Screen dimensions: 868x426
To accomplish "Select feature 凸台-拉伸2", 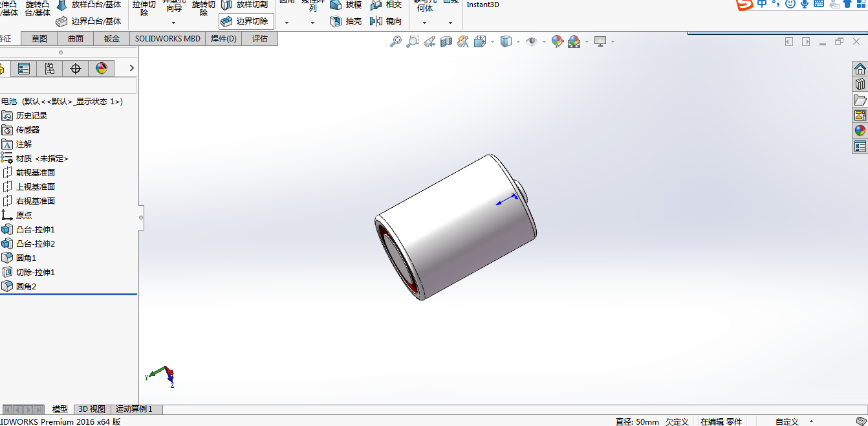I will (28, 244).
